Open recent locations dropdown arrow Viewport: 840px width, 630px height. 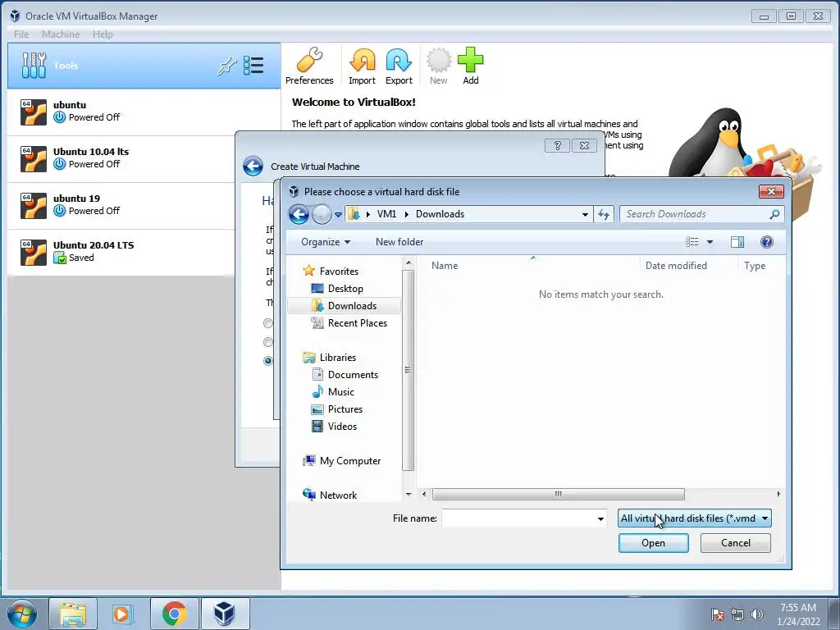pos(338,214)
